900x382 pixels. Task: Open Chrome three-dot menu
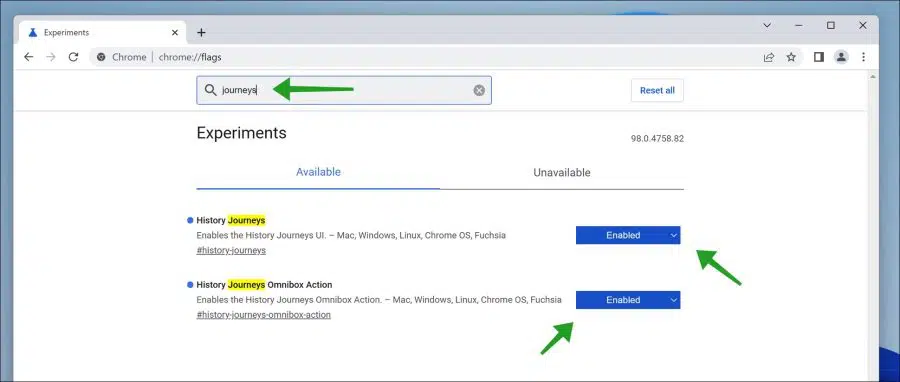(x=863, y=57)
